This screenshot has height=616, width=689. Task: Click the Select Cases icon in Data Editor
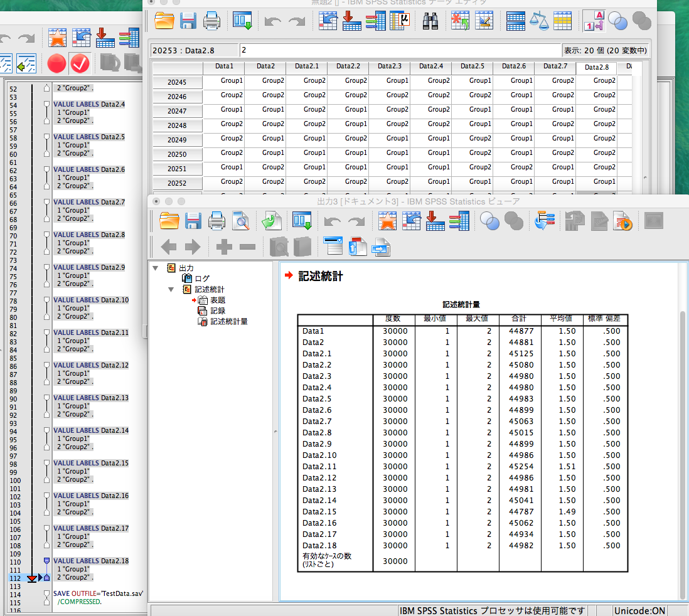pyautogui.click(x=562, y=21)
